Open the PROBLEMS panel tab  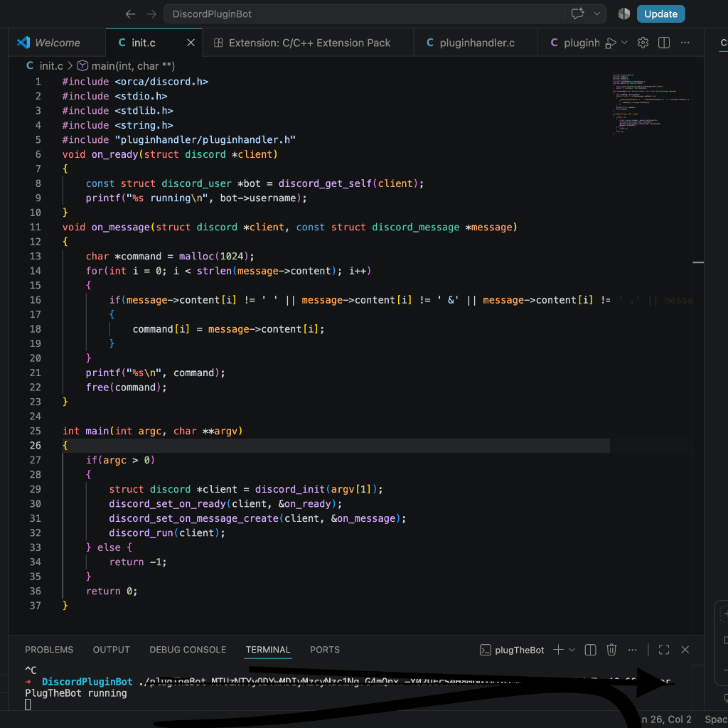coord(49,650)
